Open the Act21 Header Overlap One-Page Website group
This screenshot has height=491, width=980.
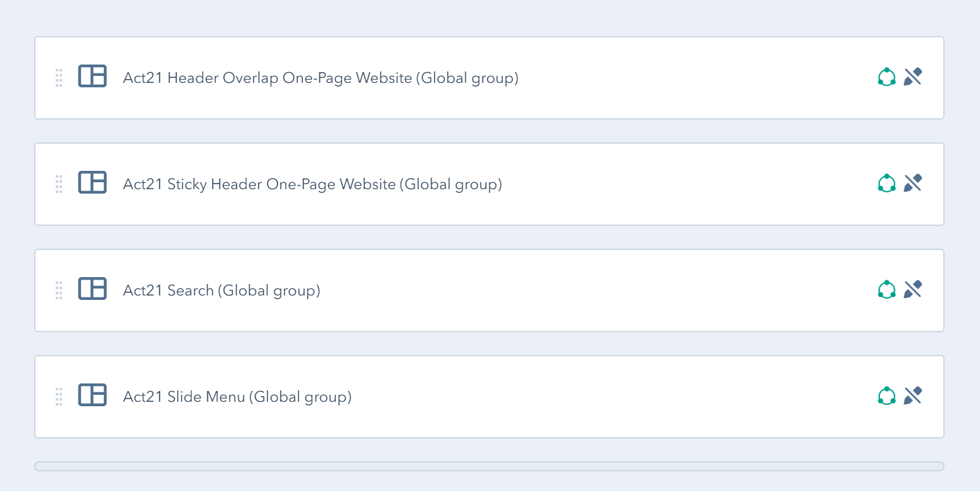(x=320, y=78)
